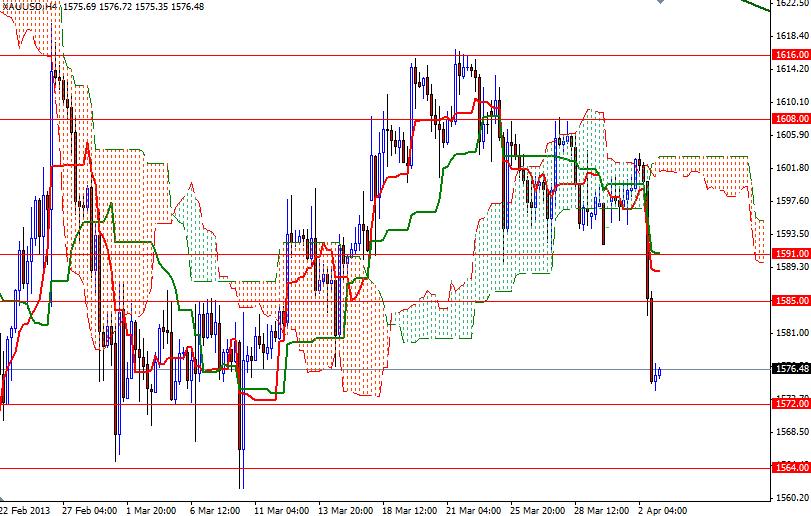Select the 2 Apr 04:00 time label
Screen dimensions: 811x516
tap(663, 509)
